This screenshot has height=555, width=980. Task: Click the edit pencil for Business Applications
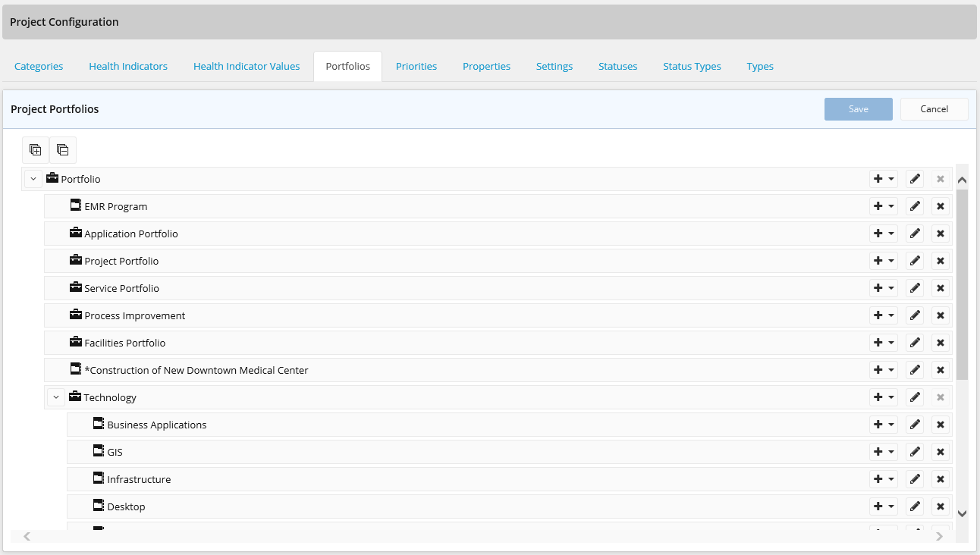click(915, 425)
